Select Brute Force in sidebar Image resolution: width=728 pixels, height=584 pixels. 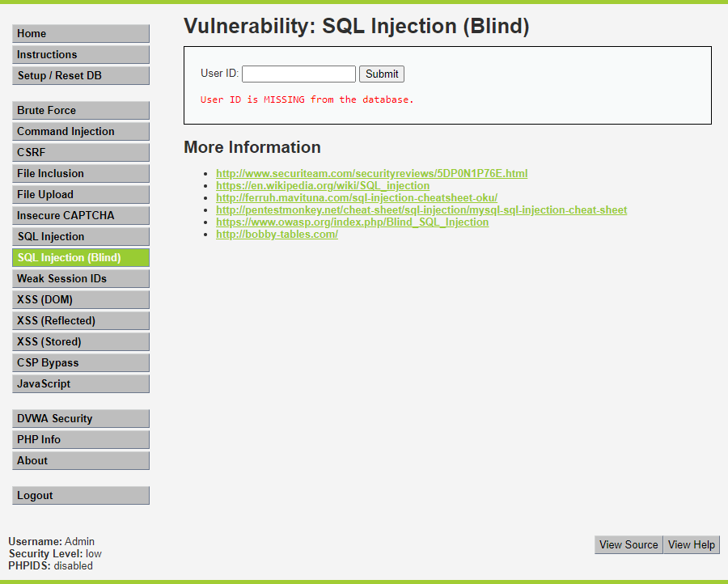click(x=81, y=111)
